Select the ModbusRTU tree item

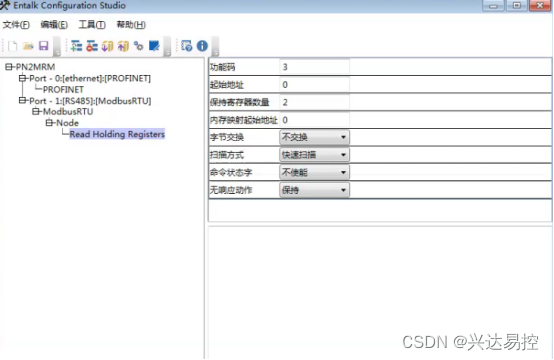point(68,112)
